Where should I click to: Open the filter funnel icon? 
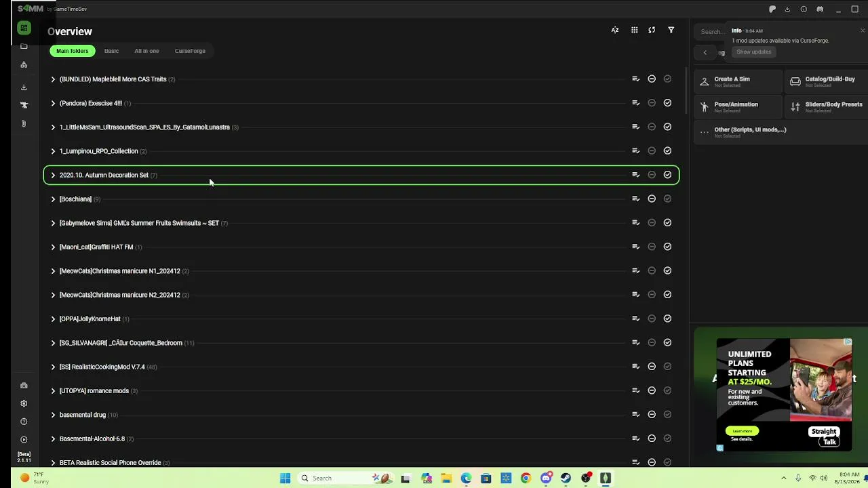coord(671,30)
